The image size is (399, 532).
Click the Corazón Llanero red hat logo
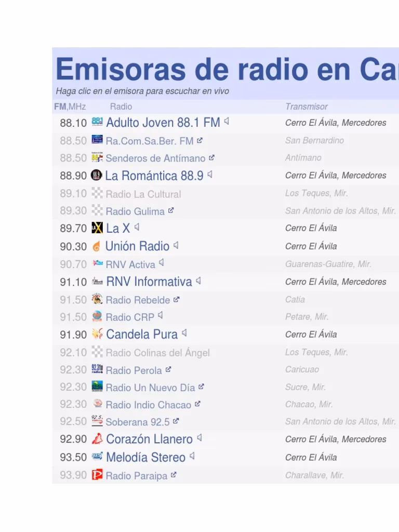tap(97, 438)
